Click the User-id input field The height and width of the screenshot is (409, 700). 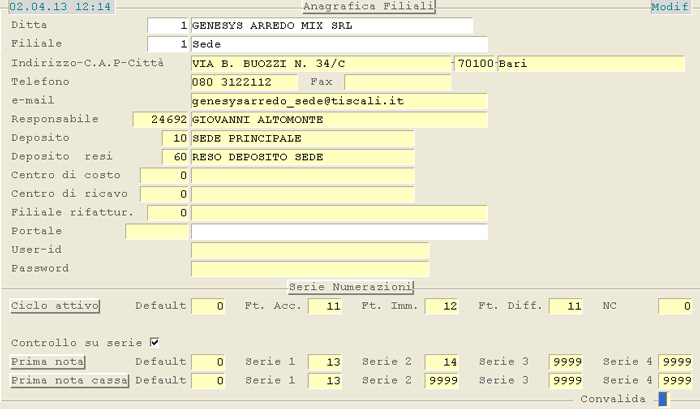309,250
